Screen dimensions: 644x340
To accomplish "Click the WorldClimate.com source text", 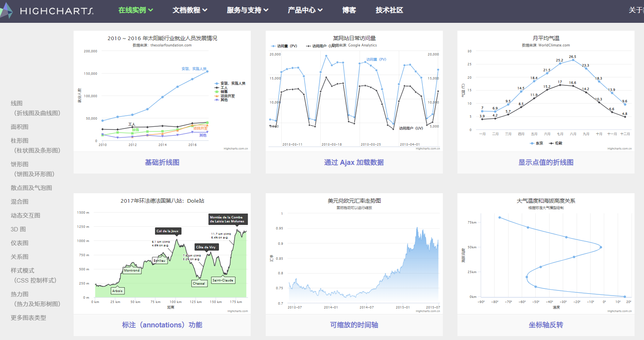I will (x=554, y=45).
